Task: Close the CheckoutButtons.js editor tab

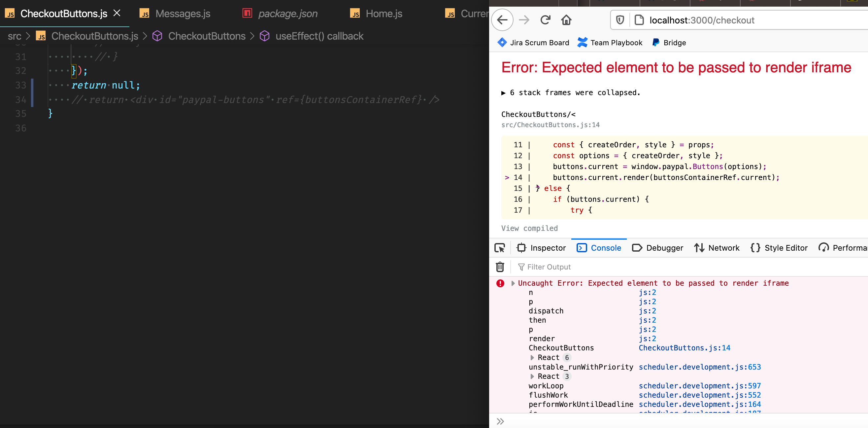Action: (117, 13)
